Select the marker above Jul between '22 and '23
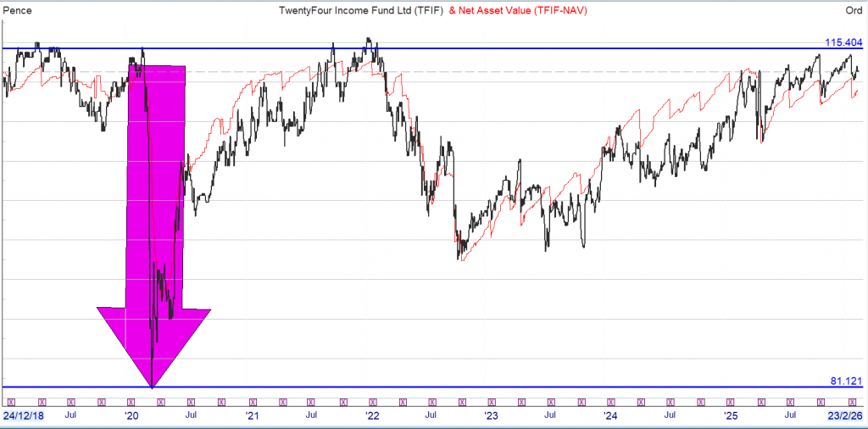This screenshot has width=868, height=429. [x=431, y=402]
